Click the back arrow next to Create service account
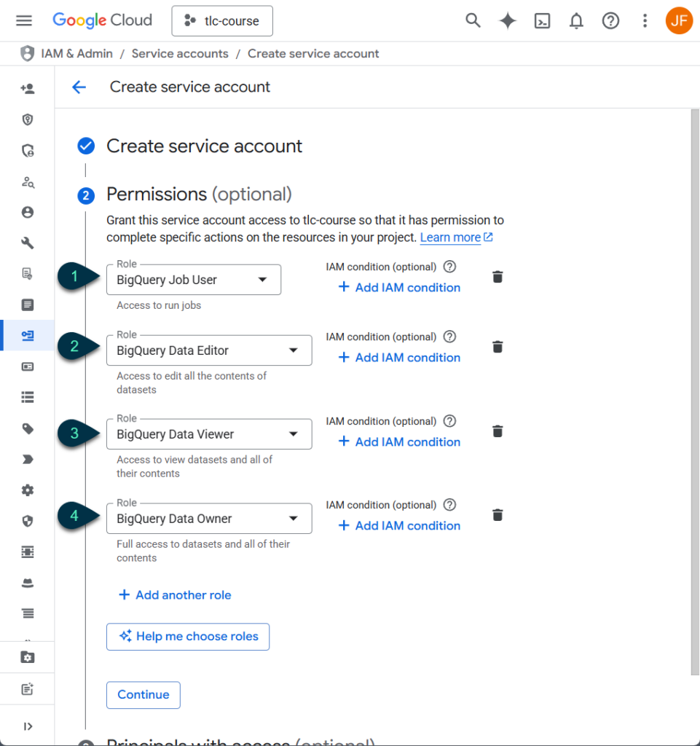700x746 pixels. (79, 87)
